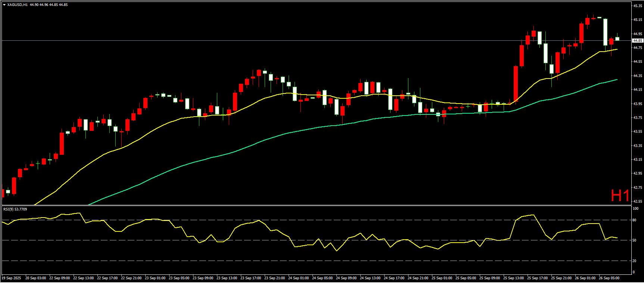
Task: Click the 22 Sep 09:00 time label
Action: click(x=59, y=278)
